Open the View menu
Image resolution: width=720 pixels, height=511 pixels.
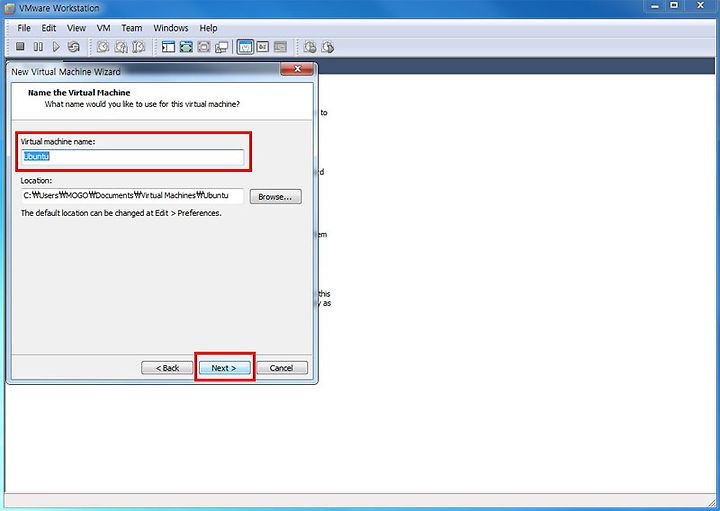[x=76, y=28]
